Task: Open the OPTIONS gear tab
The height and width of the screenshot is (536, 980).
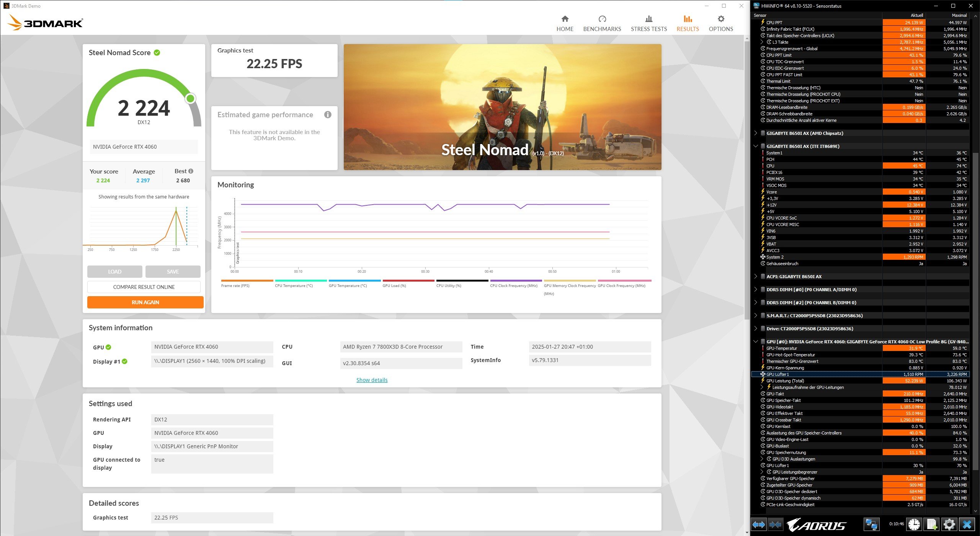Action: [720, 23]
